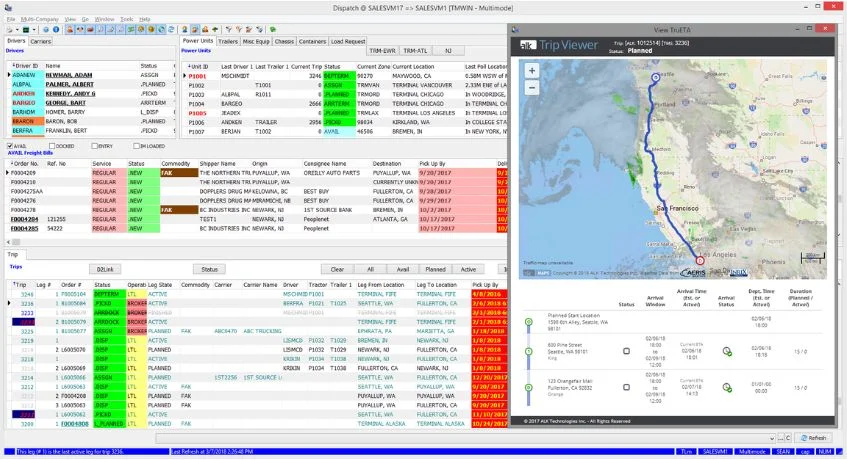Click the green driver person toolbar icon
The width and height of the screenshot is (847, 460).
(x=185, y=30)
